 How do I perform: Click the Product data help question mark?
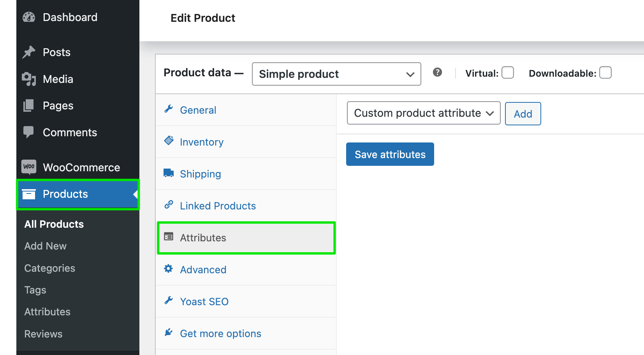click(437, 72)
